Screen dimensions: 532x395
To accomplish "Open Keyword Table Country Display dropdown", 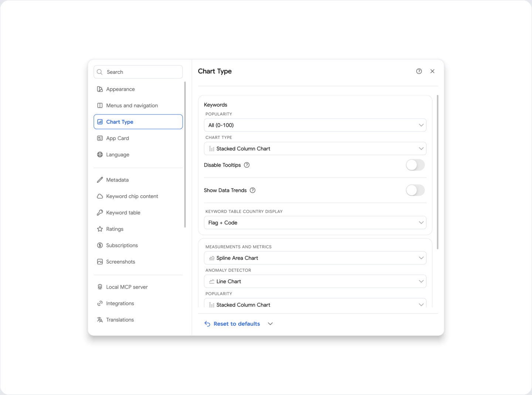I will click(315, 223).
